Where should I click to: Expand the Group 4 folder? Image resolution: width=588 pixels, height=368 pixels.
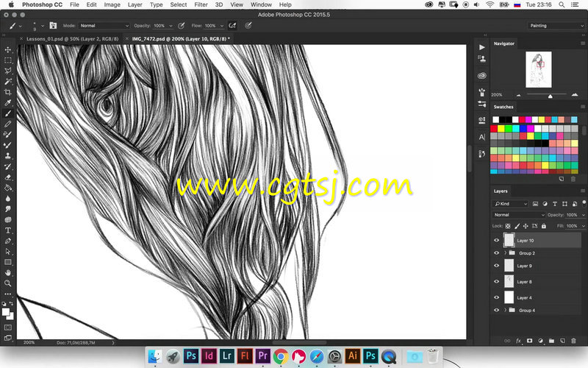[x=505, y=310]
